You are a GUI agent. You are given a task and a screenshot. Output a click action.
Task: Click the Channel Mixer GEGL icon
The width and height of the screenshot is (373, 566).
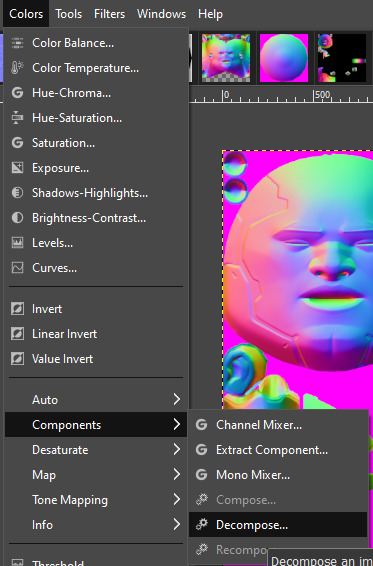(201, 425)
